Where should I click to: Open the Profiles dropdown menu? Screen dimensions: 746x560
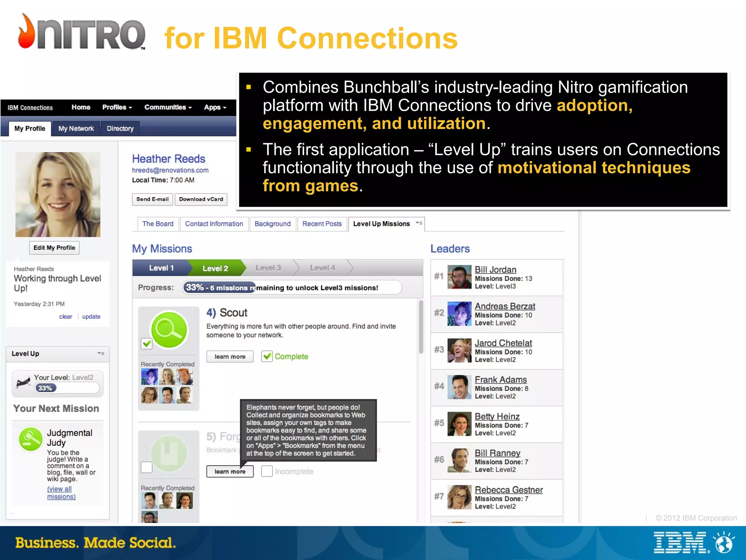pyautogui.click(x=117, y=107)
